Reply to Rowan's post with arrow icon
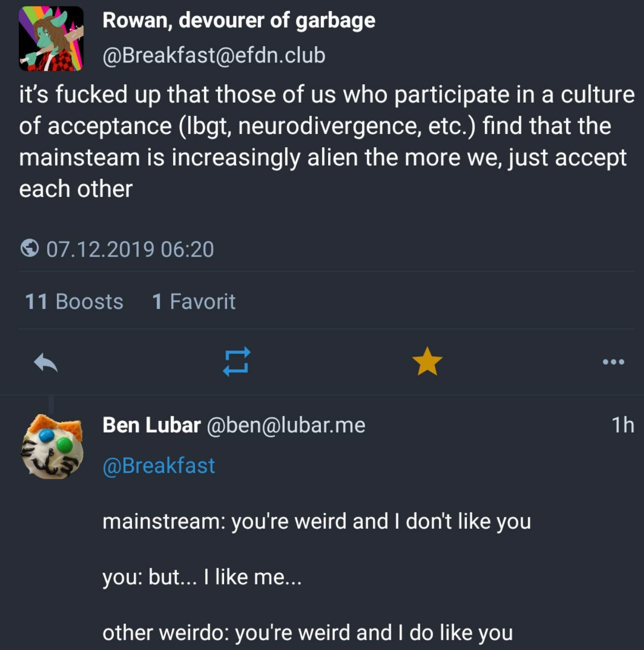644x650 pixels. (x=46, y=363)
